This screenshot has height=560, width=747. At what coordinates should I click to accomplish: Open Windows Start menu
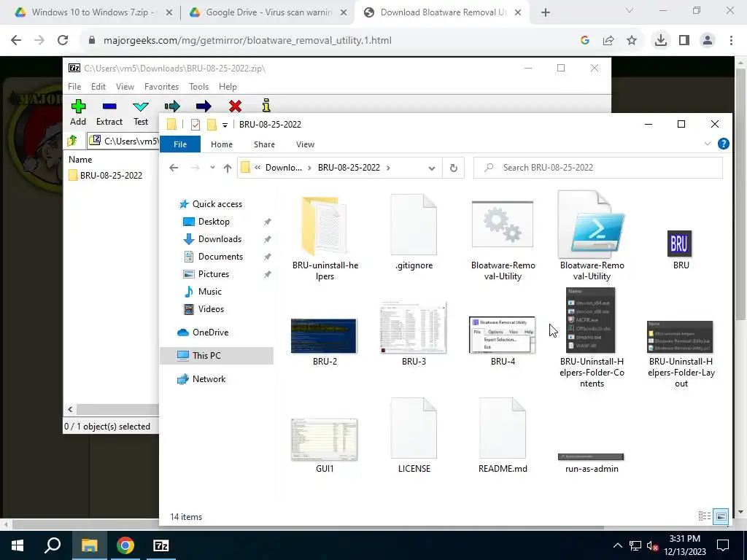[18, 545]
